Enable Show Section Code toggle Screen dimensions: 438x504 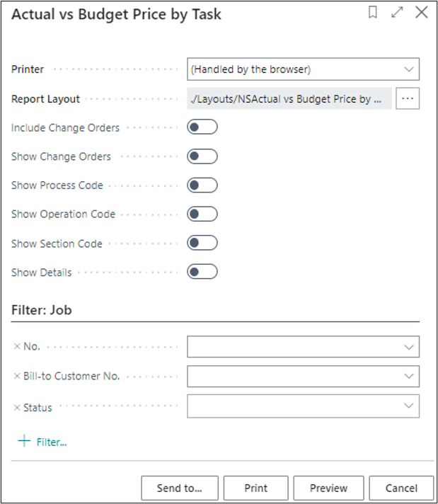202,244
